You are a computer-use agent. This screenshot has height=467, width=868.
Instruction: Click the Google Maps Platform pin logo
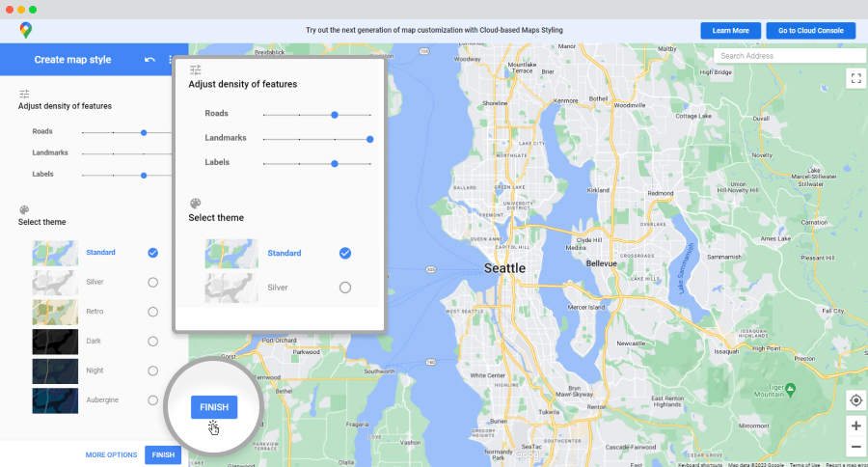click(x=25, y=30)
